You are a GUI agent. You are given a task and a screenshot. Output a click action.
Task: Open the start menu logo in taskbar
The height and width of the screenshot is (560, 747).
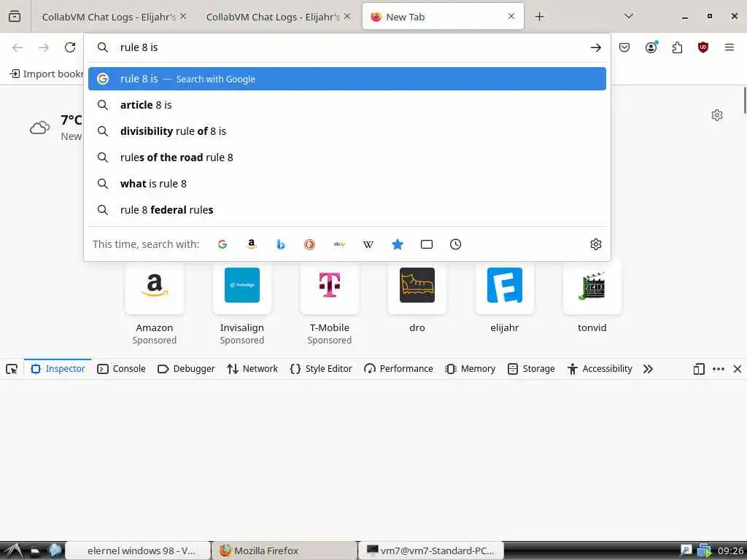click(x=12, y=551)
